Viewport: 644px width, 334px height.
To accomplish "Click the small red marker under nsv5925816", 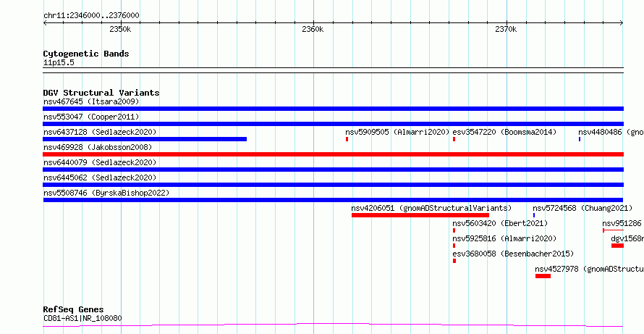I will coord(454,246).
